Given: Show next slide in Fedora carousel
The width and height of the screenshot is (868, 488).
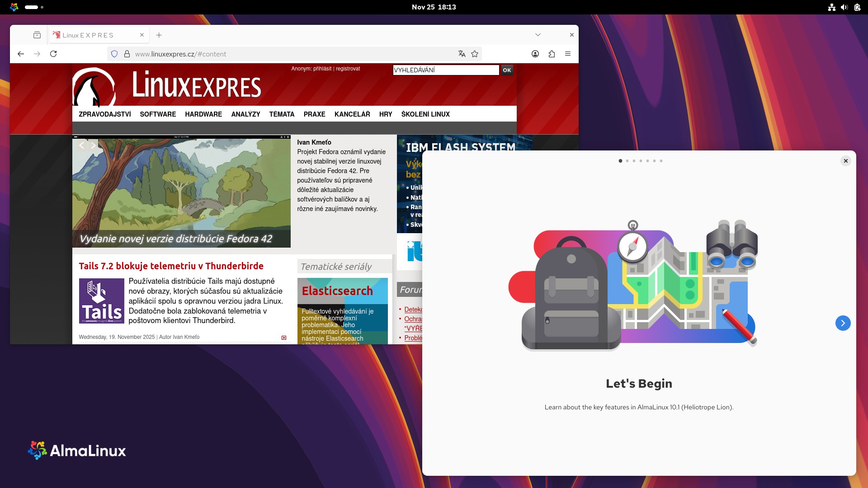Looking at the screenshot, I should point(93,145).
